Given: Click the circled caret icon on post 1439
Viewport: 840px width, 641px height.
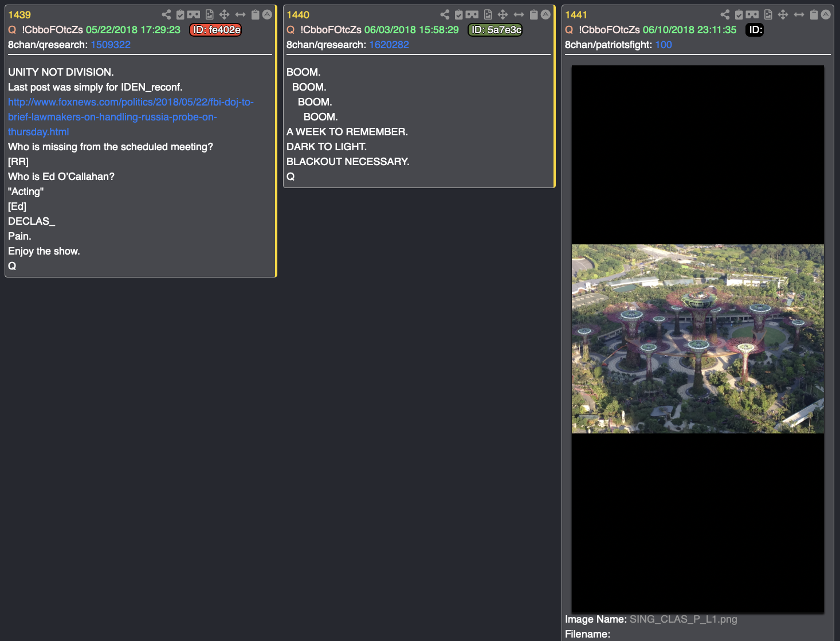Looking at the screenshot, I should (x=267, y=15).
